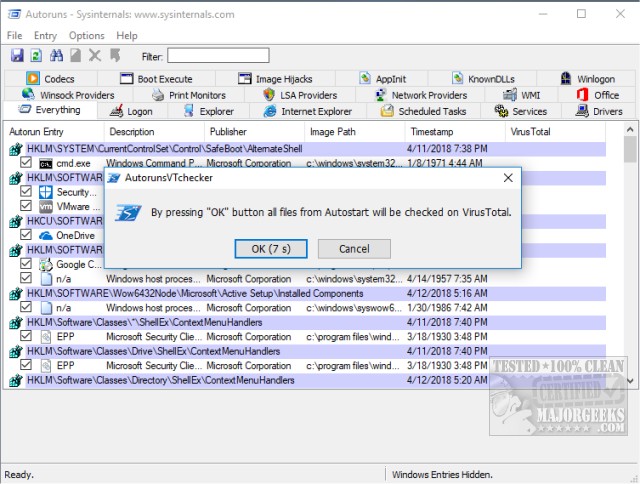Click the cmd.exe entry icon
The width and height of the screenshot is (640, 484).
46,164
